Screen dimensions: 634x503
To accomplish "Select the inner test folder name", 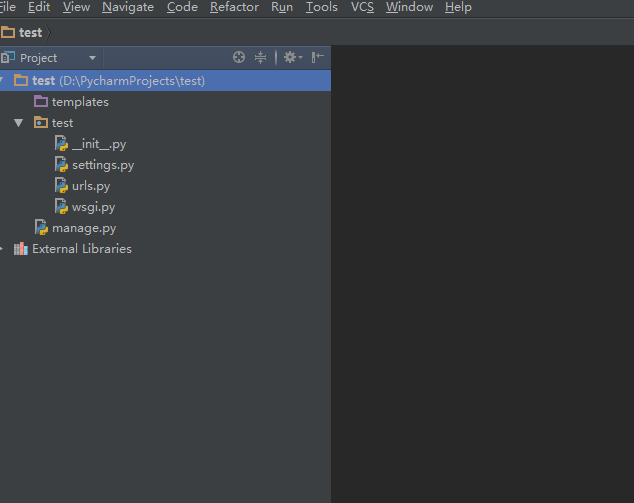I will 62,123.
